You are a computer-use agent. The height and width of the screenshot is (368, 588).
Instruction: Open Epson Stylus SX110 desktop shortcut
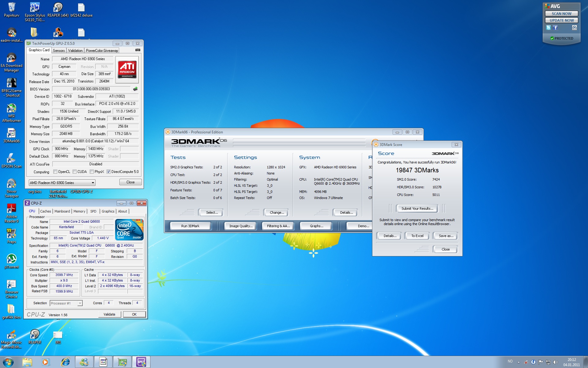35,12
